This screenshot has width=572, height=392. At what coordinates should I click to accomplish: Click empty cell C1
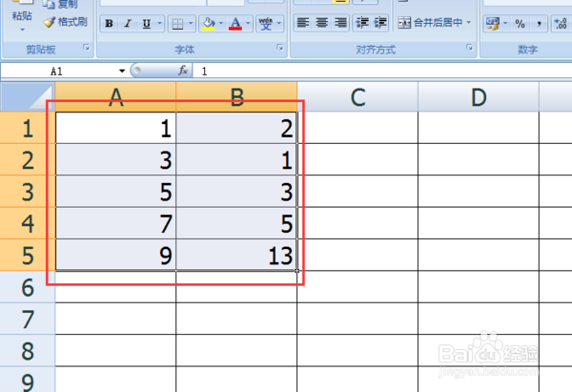pos(357,128)
